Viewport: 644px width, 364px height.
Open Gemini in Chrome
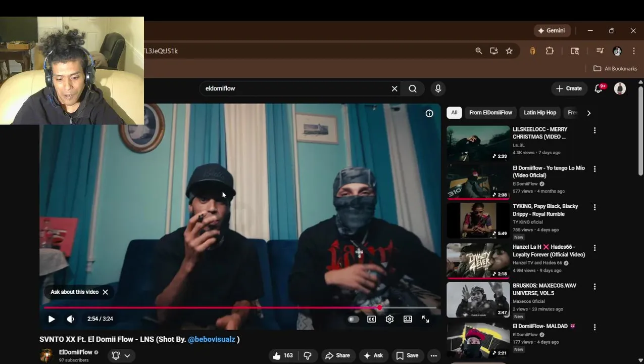coord(551,31)
